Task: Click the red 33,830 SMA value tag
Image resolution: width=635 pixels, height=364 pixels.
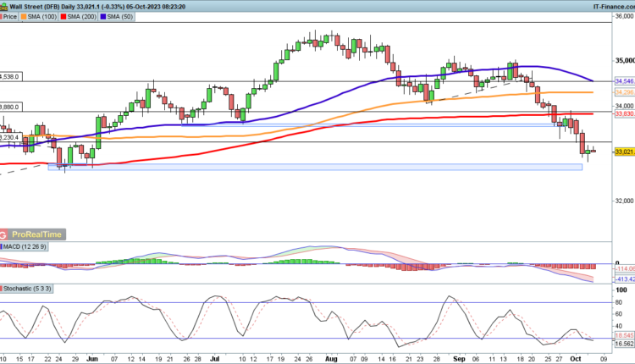Action: tap(623, 113)
